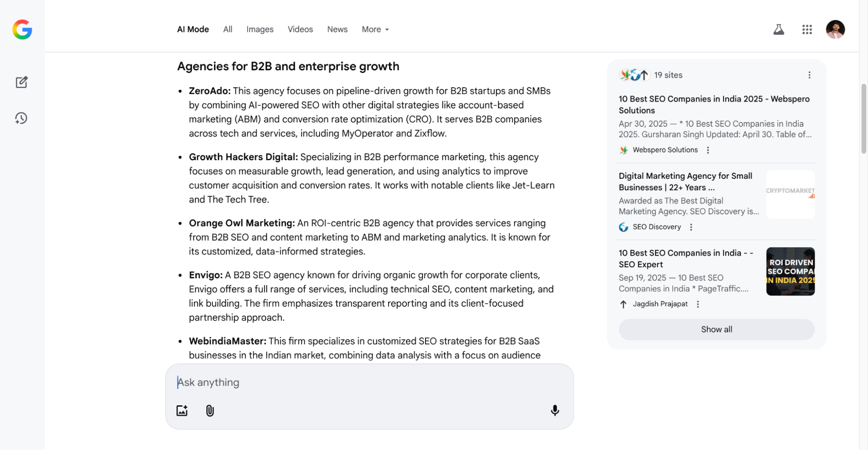Open options menu for Webspero Solutions result
This screenshot has width=868, height=450.
click(708, 150)
